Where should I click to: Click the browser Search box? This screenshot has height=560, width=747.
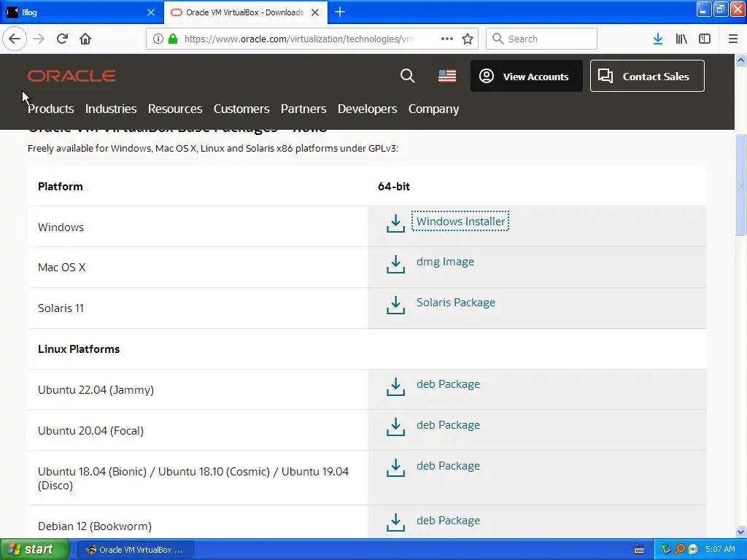pos(541,39)
